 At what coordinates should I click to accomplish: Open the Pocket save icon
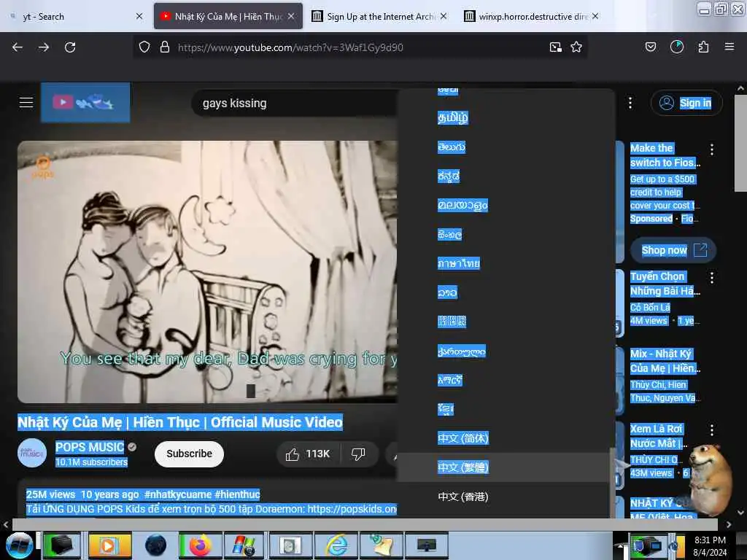651,47
